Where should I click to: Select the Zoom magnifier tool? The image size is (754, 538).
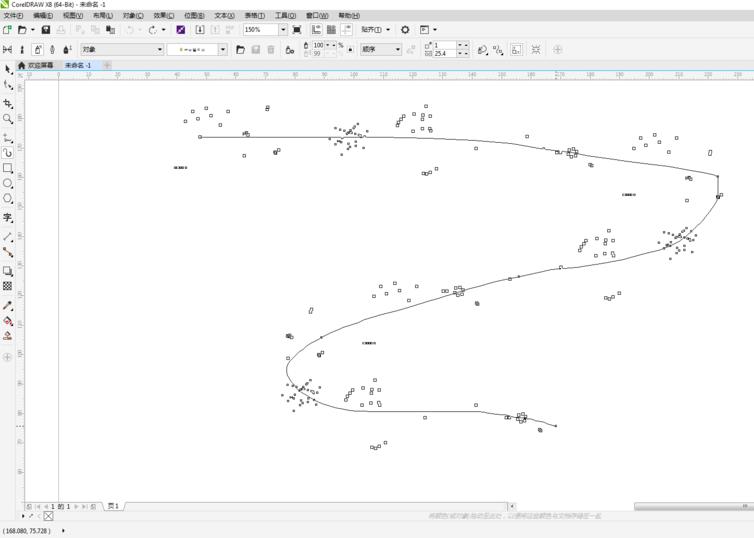[8, 119]
